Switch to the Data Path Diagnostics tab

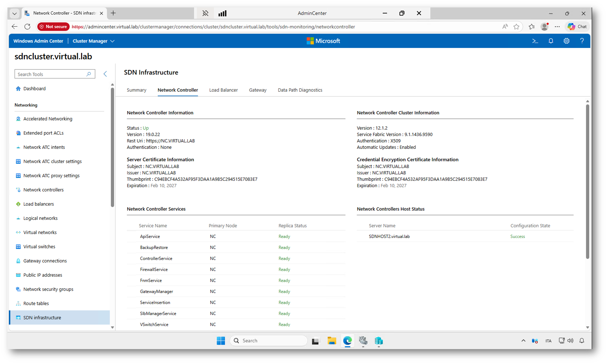(300, 90)
